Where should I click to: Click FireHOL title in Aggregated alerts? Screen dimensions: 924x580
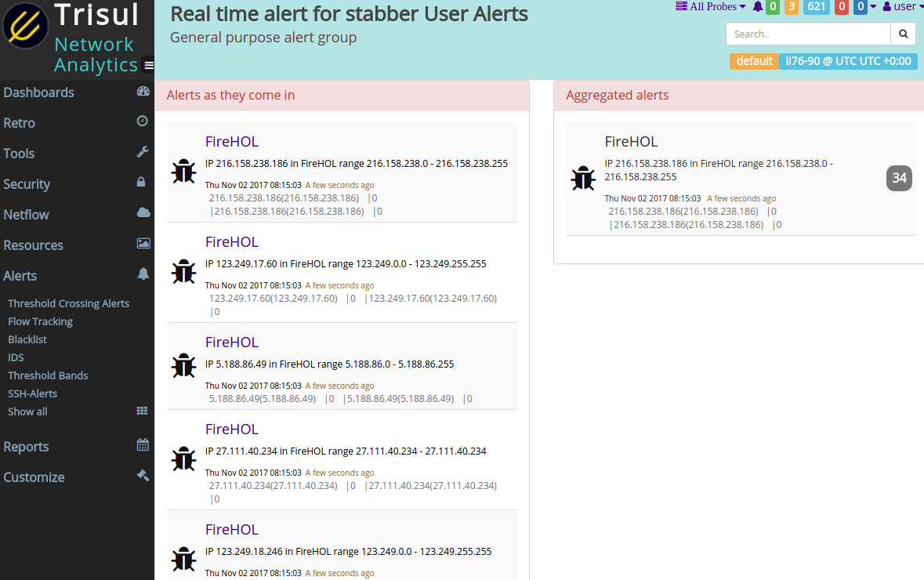pos(631,141)
